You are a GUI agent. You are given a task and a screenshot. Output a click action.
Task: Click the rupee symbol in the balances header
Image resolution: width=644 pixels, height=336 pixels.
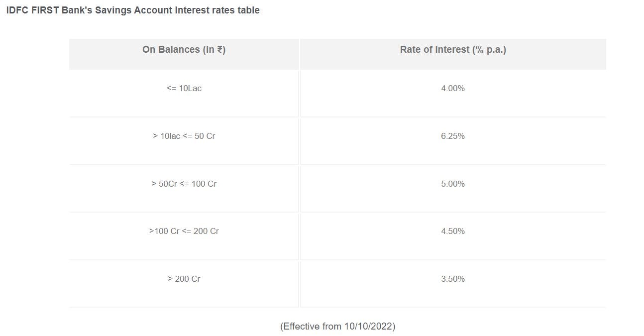(220, 50)
